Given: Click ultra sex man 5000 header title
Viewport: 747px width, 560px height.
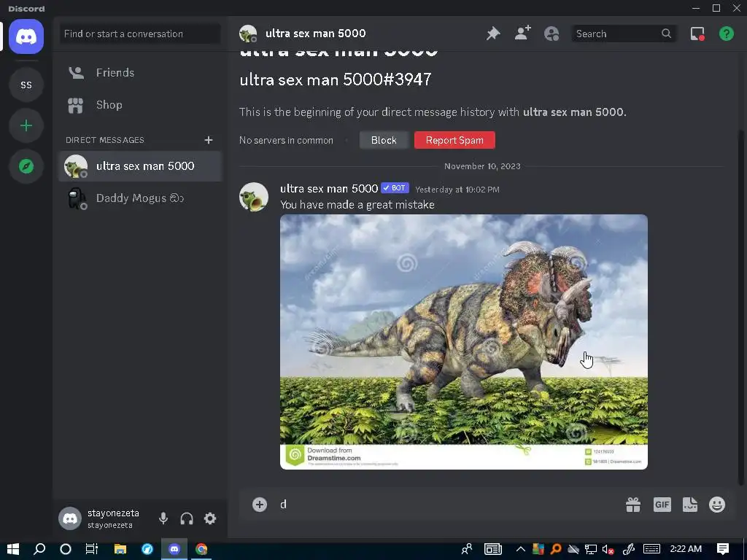Looking at the screenshot, I should coord(315,34).
